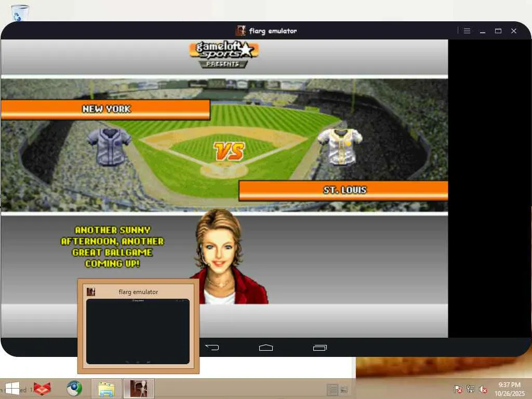The height and width of the screenshot is (399, 532).
Task: Click the St. Louis white jersey
Action: click(340, 147)
